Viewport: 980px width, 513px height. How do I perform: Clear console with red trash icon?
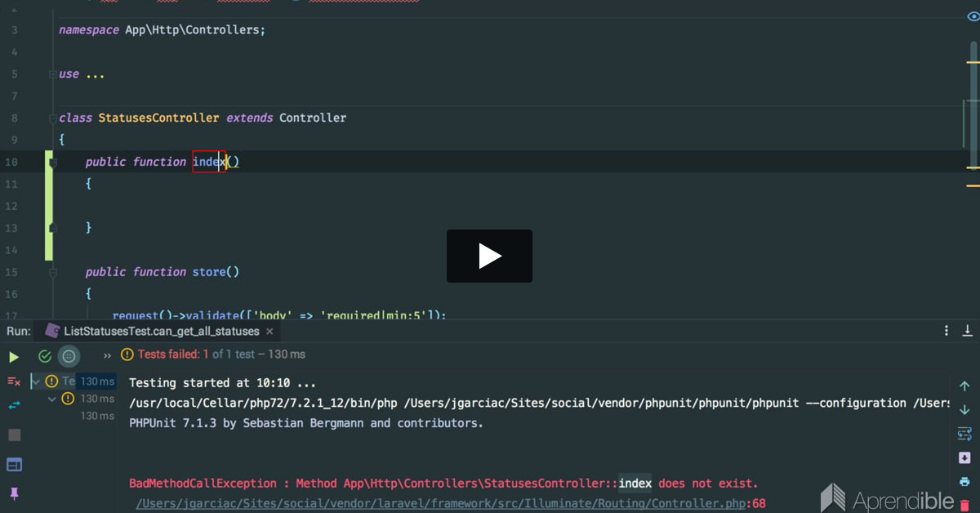[x=964, y=506]
